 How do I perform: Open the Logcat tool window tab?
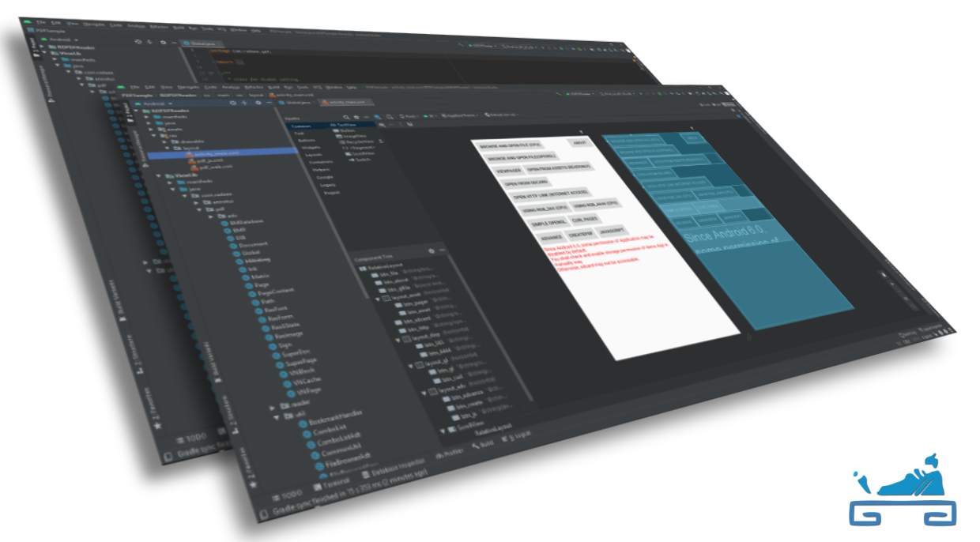[518, 436]
